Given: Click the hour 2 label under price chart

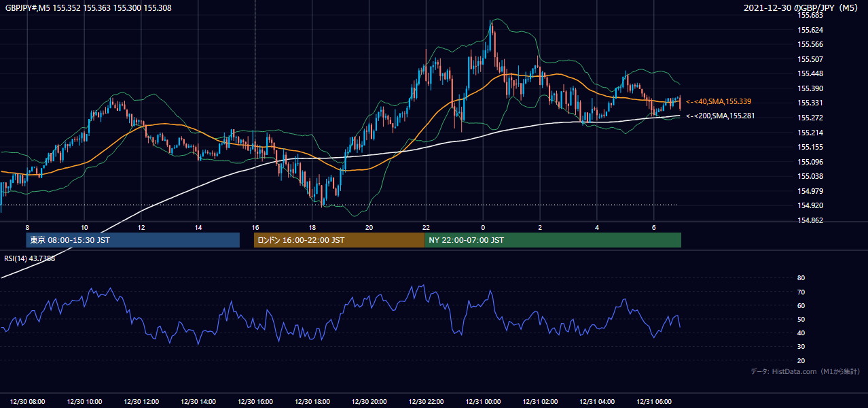Looking at the screenshot, I should [539, 227].
